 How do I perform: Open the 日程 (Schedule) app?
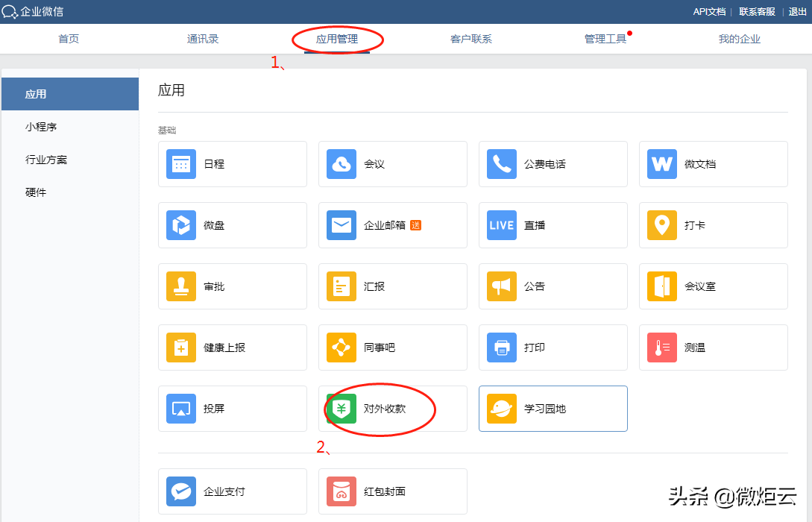(232, 164)
